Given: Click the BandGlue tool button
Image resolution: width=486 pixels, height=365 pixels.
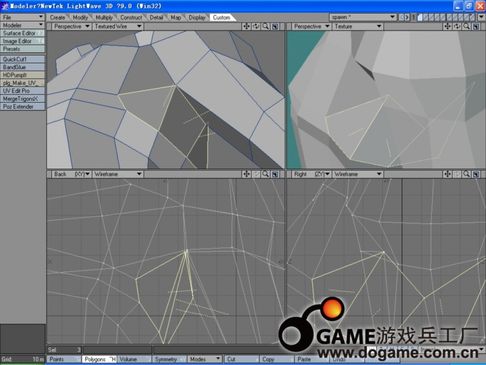Looking at the screenshot, I should [x=23, y=67].
